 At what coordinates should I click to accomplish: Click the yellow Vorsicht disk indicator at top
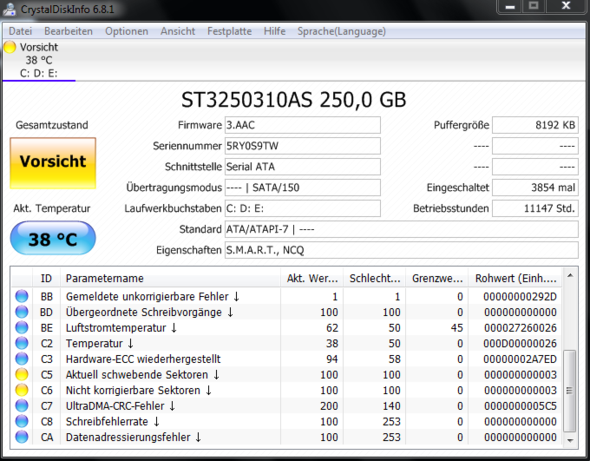click(10, 47)
